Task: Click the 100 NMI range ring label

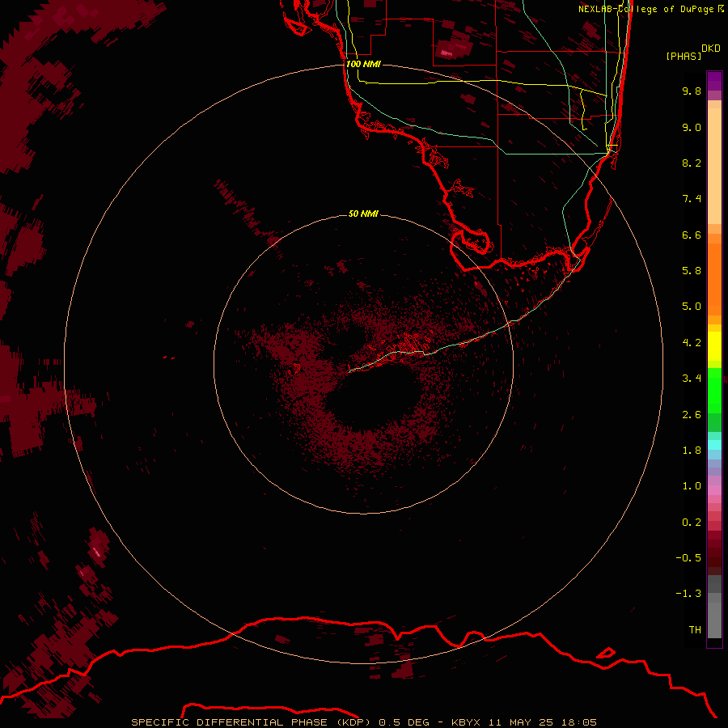Action: coord(363,64)
